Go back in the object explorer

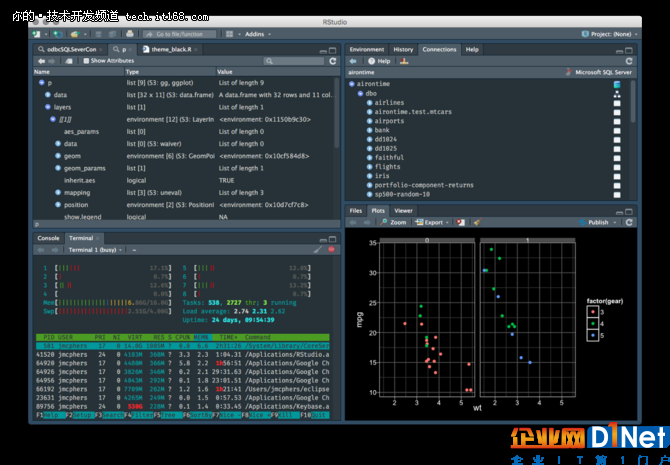click(41, 61)
